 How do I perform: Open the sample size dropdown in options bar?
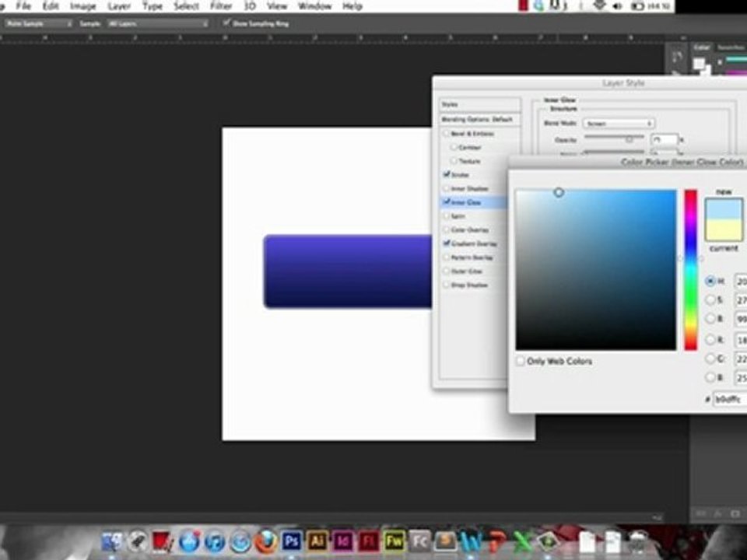coord(38,23)
